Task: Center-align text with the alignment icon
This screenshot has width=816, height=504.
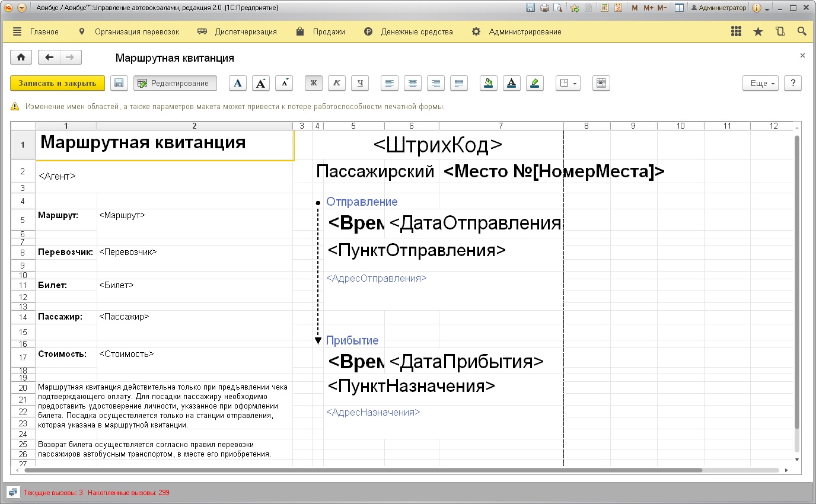Action: point(413,84)
